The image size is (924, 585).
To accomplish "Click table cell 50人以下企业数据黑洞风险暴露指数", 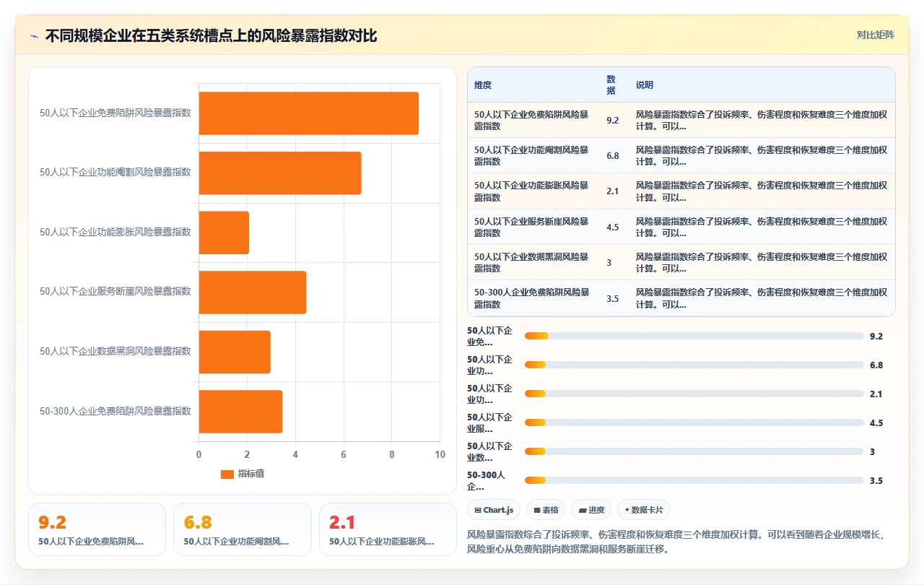I will (533, 262).
